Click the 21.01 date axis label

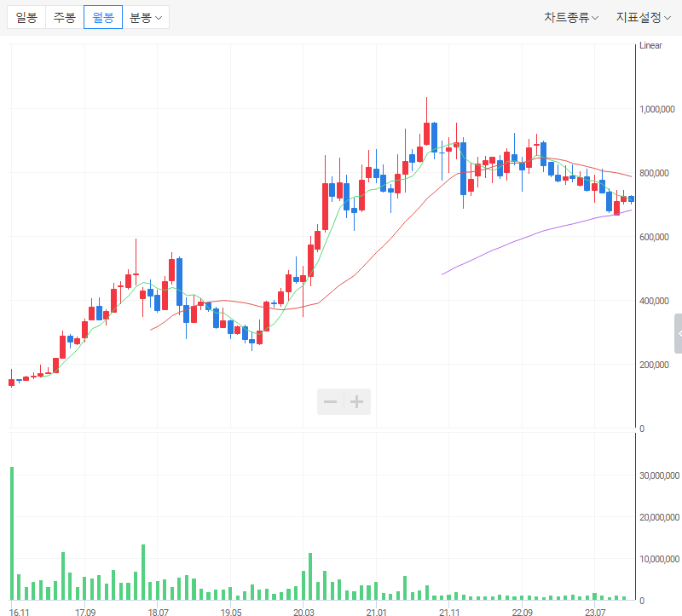376,612
